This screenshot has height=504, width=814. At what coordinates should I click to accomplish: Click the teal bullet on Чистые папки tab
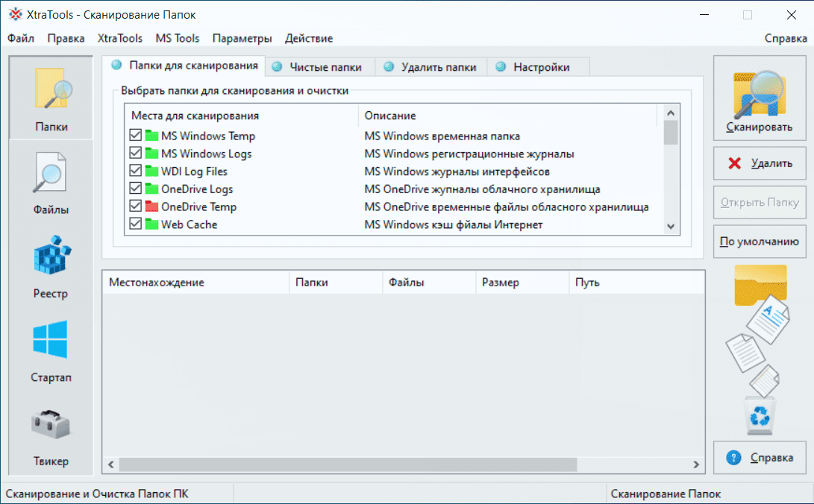278,66
